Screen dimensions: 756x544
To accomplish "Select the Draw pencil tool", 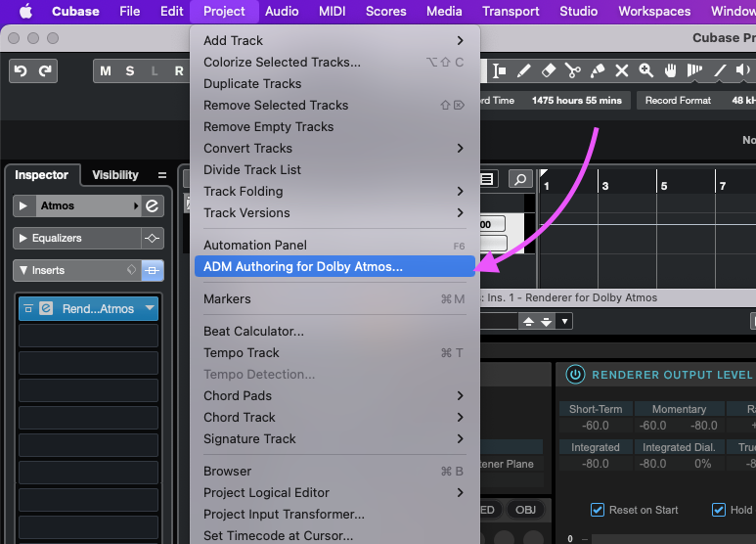I will (524, 70).
